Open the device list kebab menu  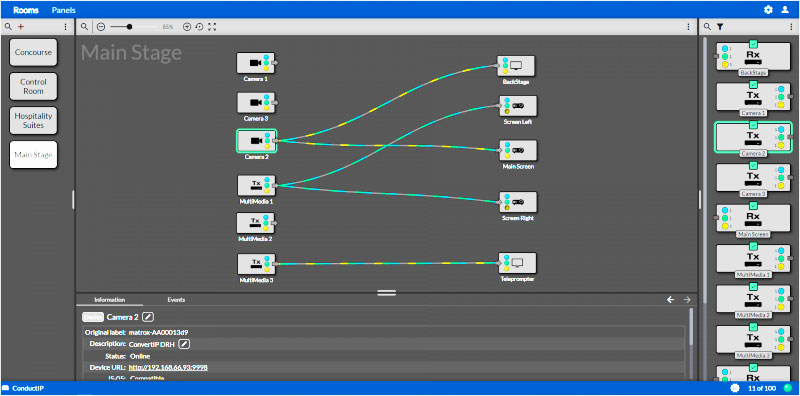tap(791, 27)
